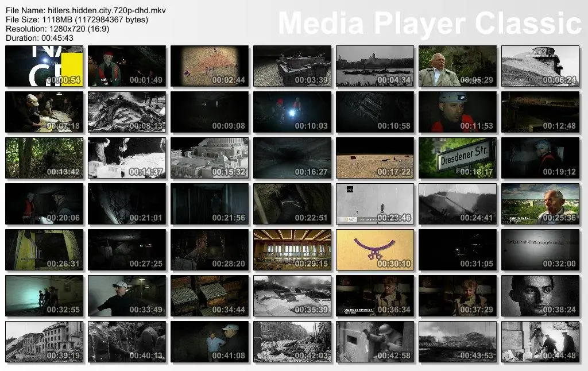Select the Duration 00:45:43 text
Viewport: 588px width, 371px height.
(40, 38)
